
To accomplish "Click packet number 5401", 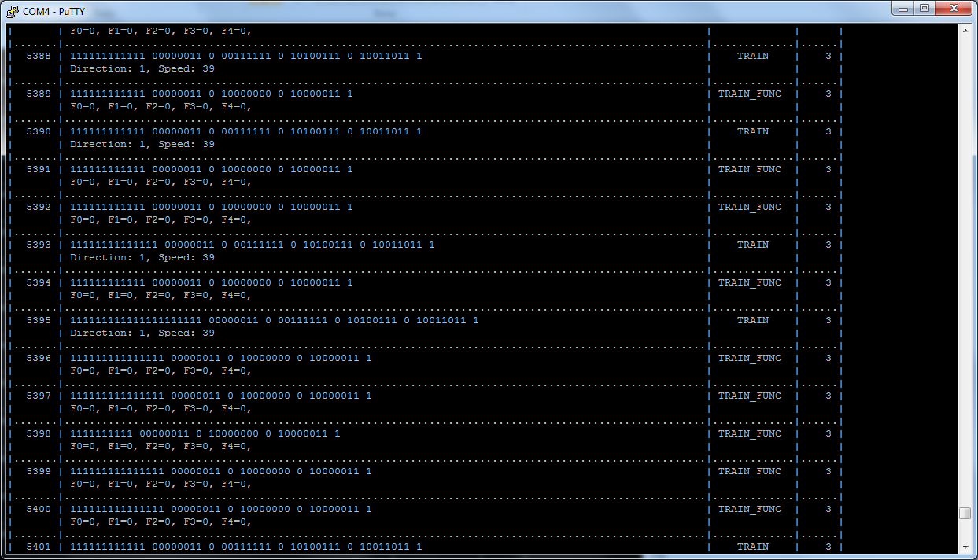I will (x=39, y=547).
